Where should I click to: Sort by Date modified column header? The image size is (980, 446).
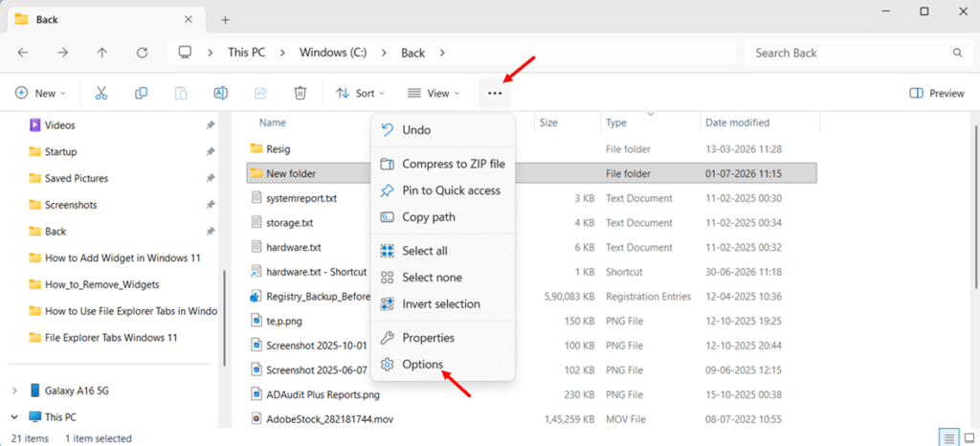pyautogui.click(x=738, y=123)
